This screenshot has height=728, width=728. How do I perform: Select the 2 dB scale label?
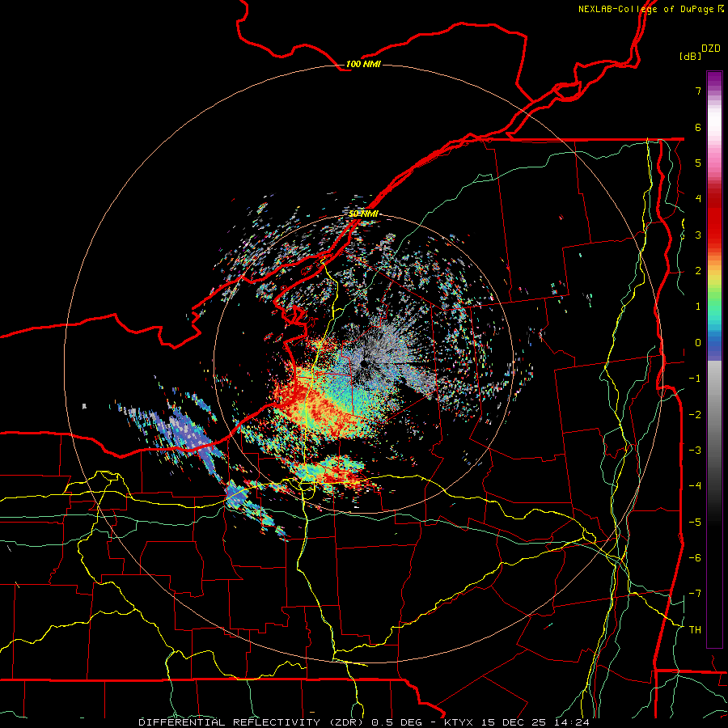click(698, 271)
